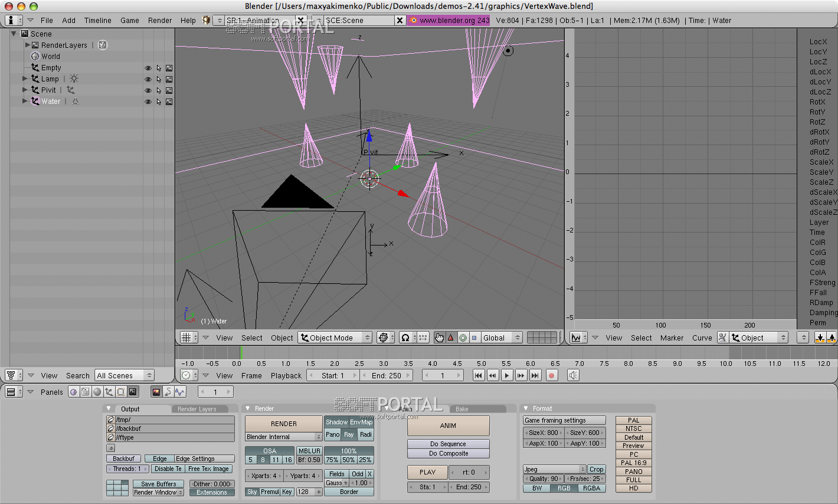Open the Help menu

tap(188, 20)
